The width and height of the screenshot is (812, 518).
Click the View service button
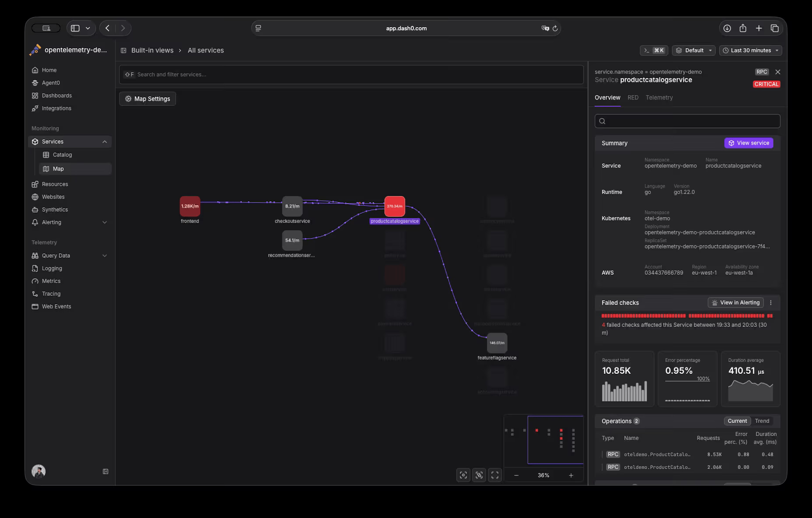pyautogui.click(x=748, y=143)
